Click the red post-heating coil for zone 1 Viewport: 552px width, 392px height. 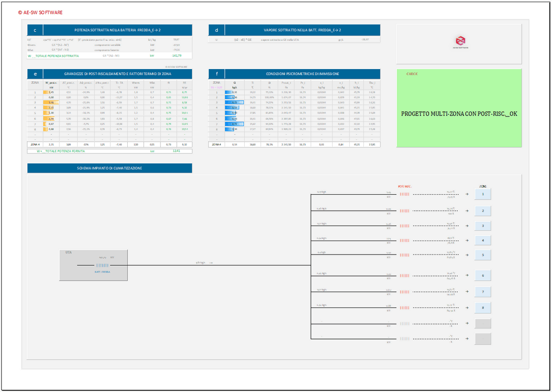tap(404, 194)
